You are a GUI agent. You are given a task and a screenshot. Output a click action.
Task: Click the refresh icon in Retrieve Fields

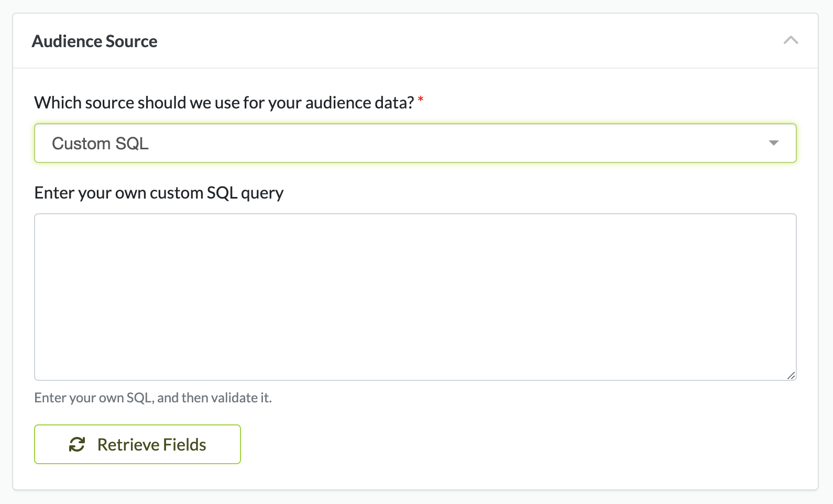[77, 444]
